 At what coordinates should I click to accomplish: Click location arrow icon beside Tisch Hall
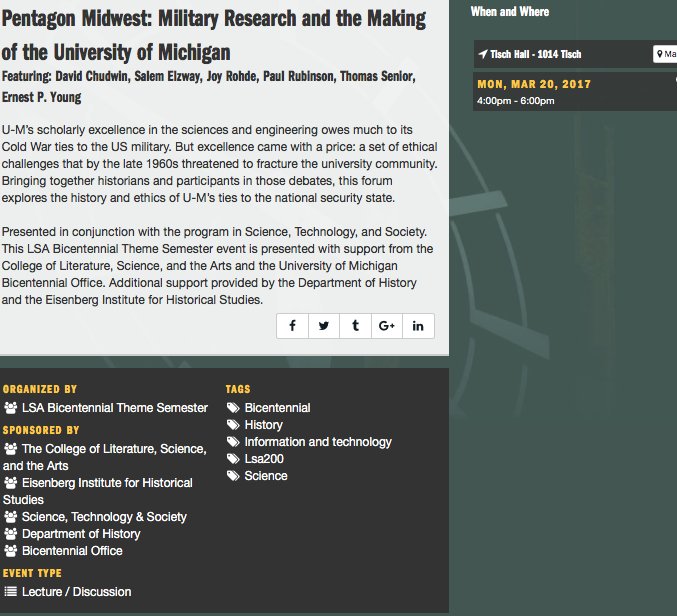(483, 54)
